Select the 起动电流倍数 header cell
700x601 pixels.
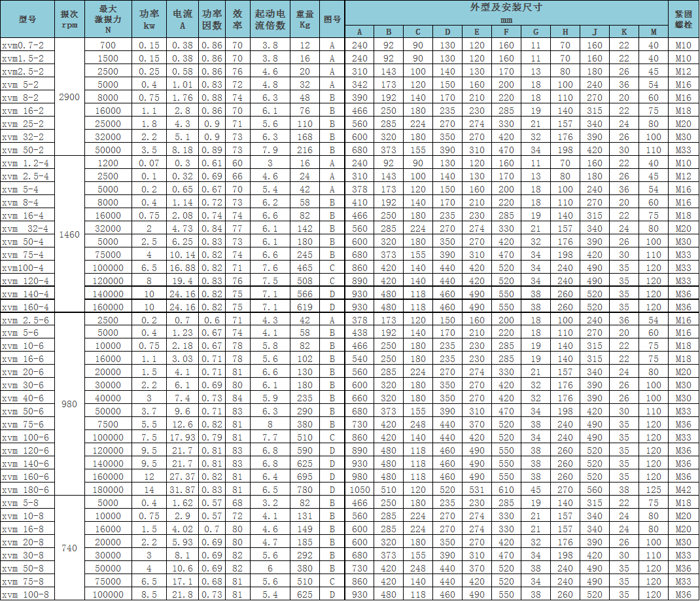point(270,20)
